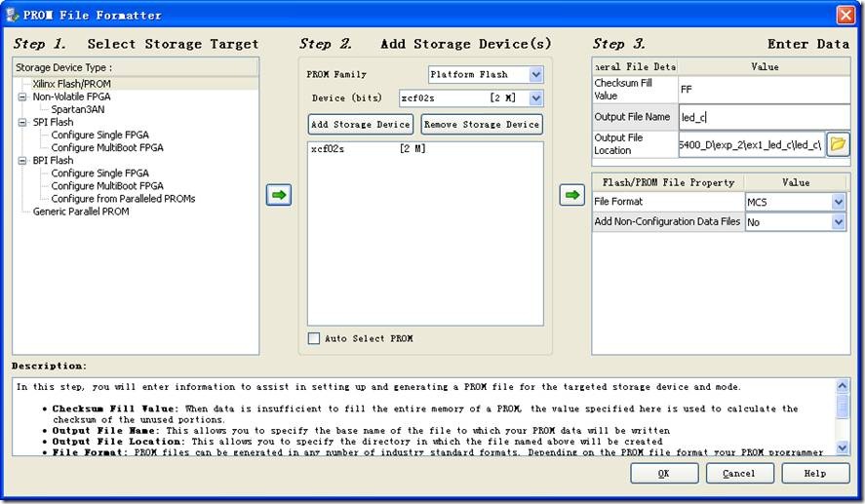This screenshot has height=504, width=865.
Task: Browse for output file location folder icon
Action: pyautogui.click(x=838, y=144)
